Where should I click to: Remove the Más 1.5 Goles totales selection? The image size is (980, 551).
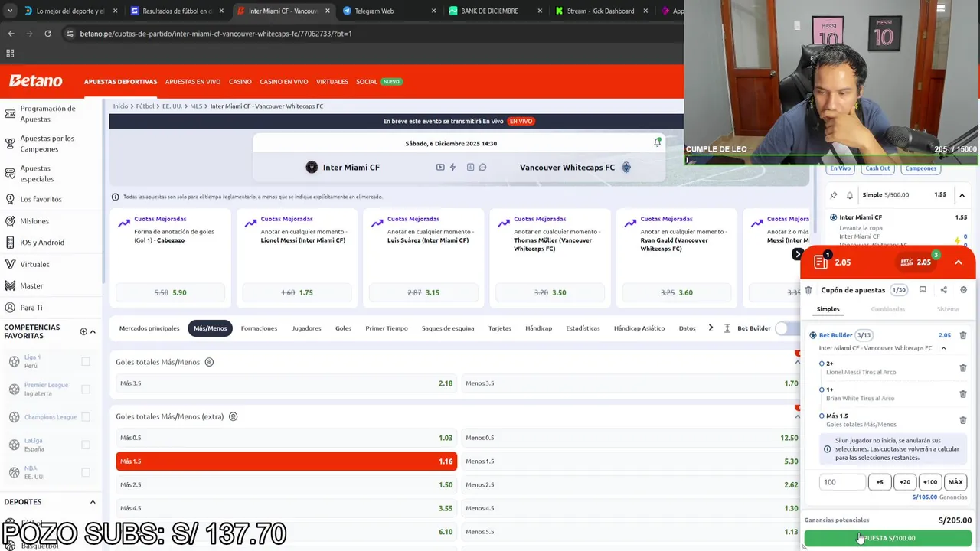[x=963, y=420]
